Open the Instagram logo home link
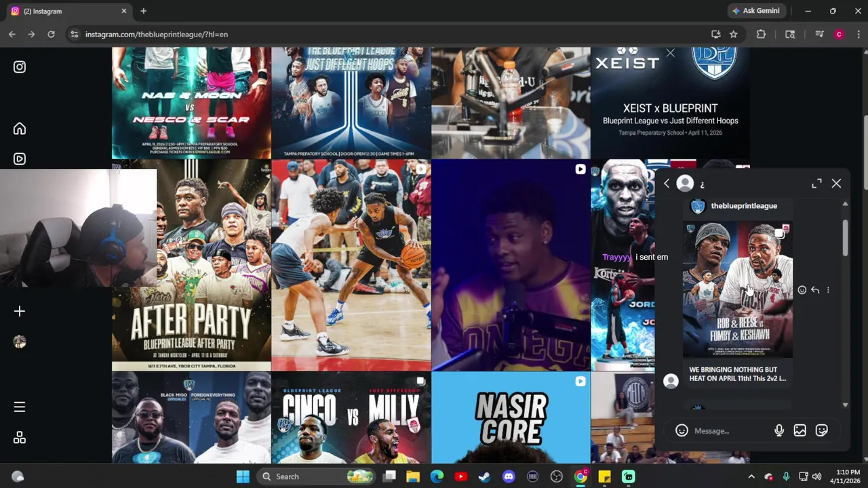This screenshot has width=868, height=488. click(20, 67)
